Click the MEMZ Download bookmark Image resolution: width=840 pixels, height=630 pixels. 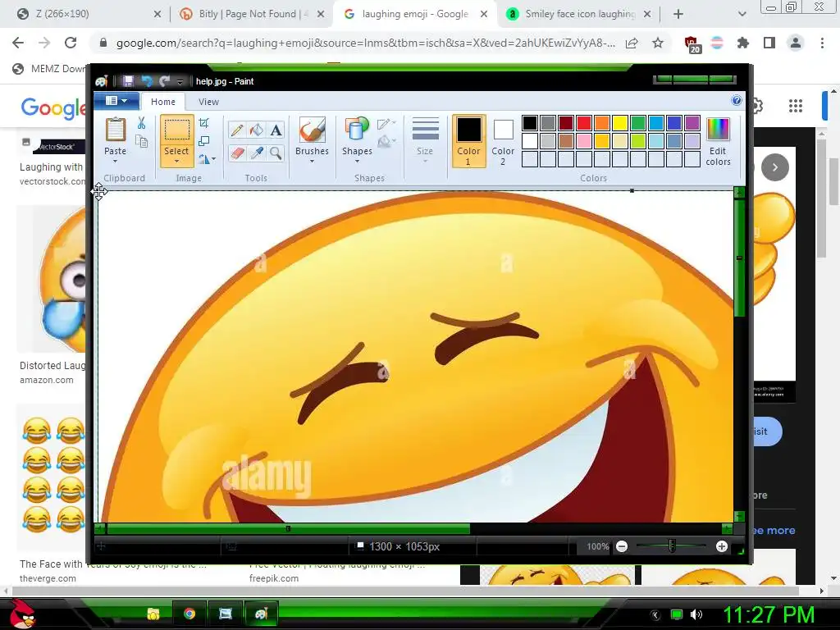(x=49, y=69)
